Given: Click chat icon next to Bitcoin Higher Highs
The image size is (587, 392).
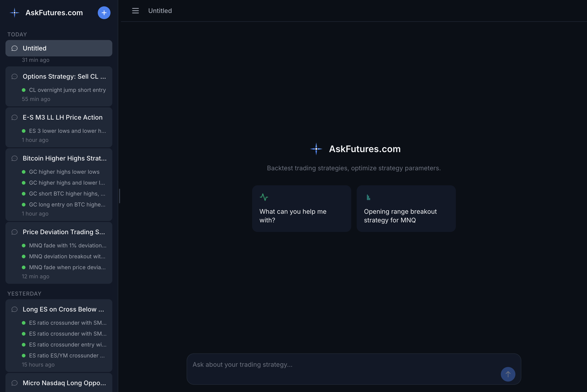Looking at the screenshot, I should point(15,158).
